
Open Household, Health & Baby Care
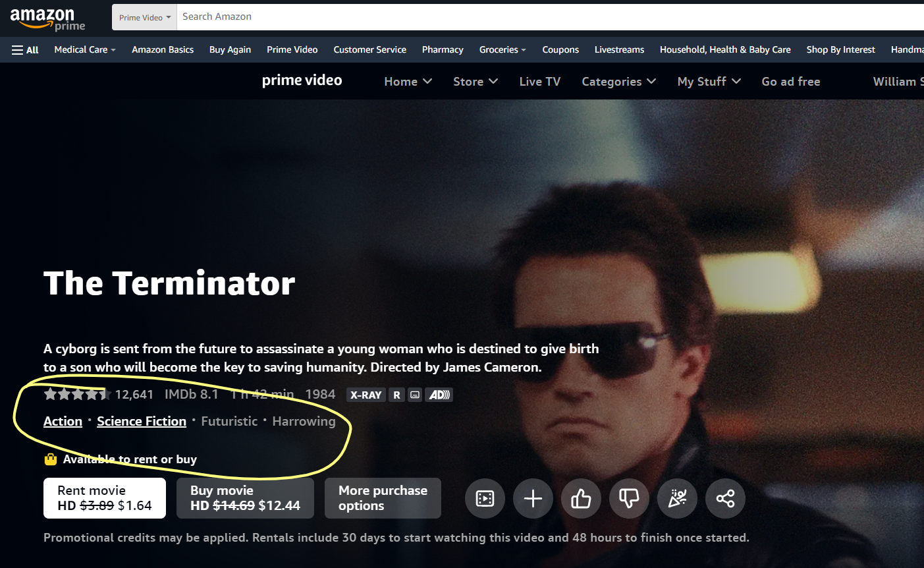click(725, 50)
